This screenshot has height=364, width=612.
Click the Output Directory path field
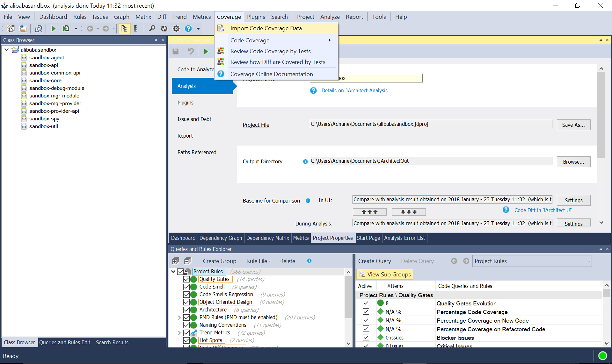coord(431,161)
